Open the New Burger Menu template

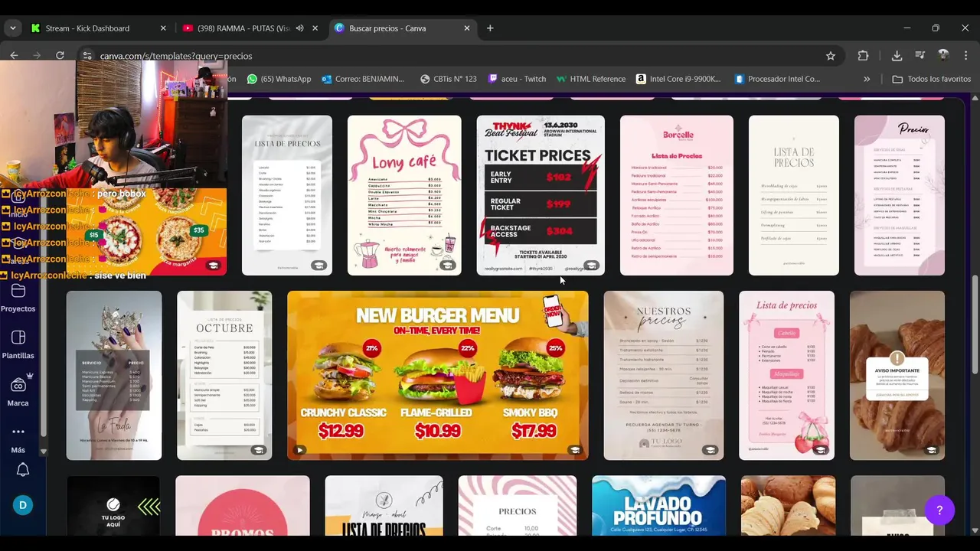click(438, 375)
